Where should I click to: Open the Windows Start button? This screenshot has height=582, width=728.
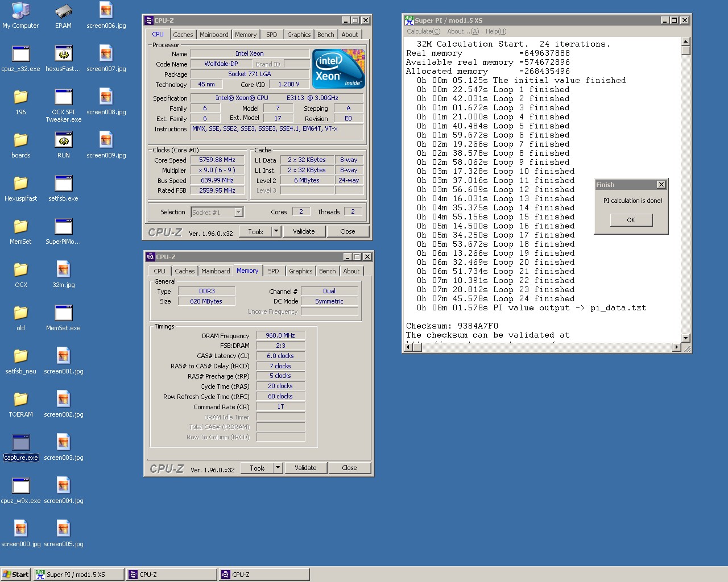tap(15, 575)
